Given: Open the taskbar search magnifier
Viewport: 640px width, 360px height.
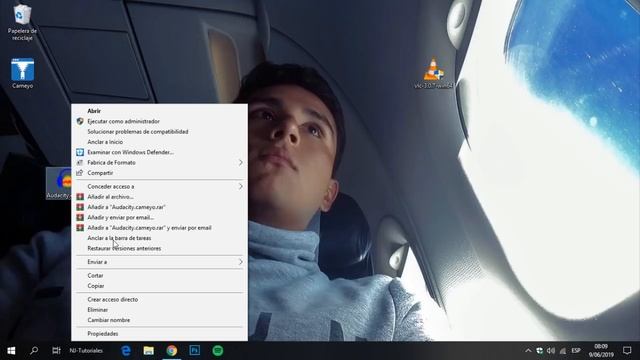Looking at the screenshot, I should (34, 351).
